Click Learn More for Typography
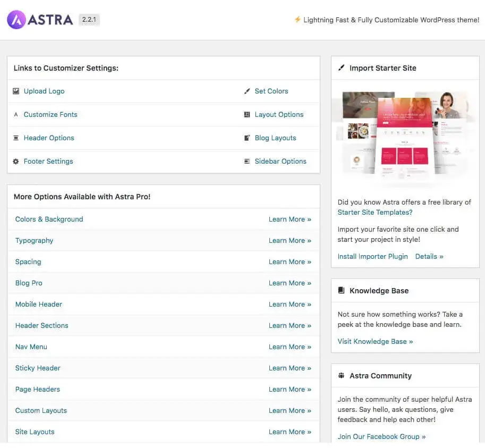The image size is (485, 448). click(290, 240)
